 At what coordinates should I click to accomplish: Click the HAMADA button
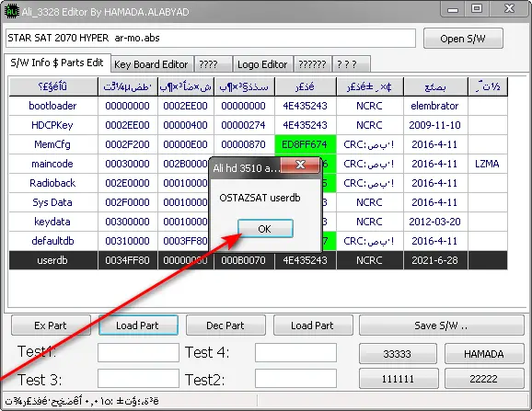click(484, 354)
